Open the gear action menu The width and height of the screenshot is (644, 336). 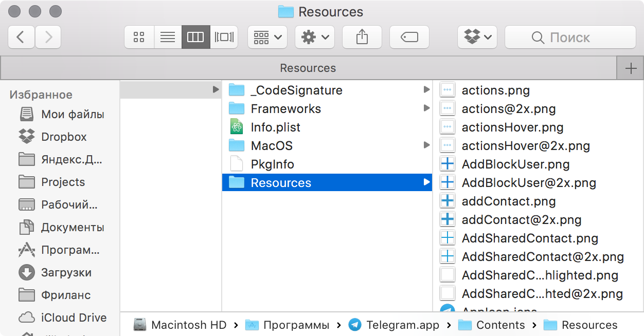point(315,37)
